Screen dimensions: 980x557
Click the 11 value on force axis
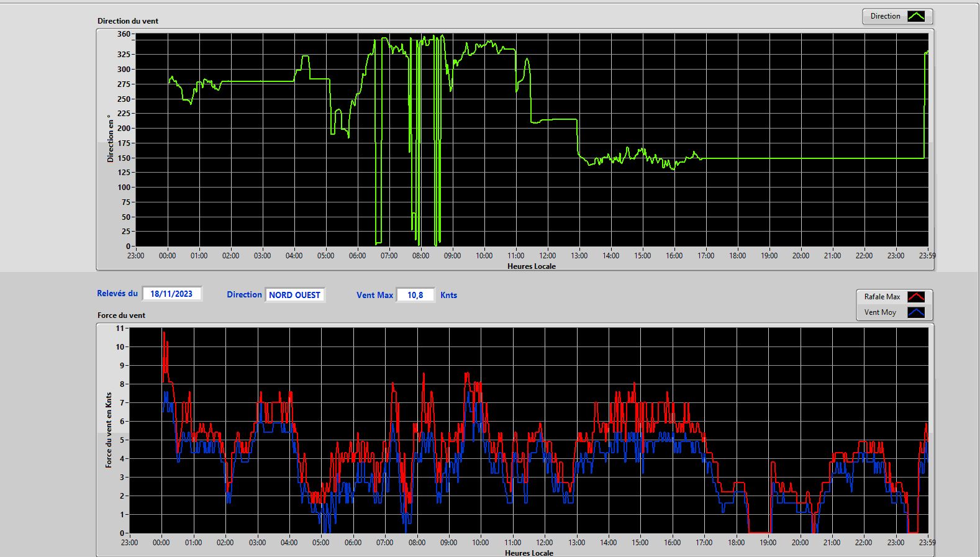point(120,328)
